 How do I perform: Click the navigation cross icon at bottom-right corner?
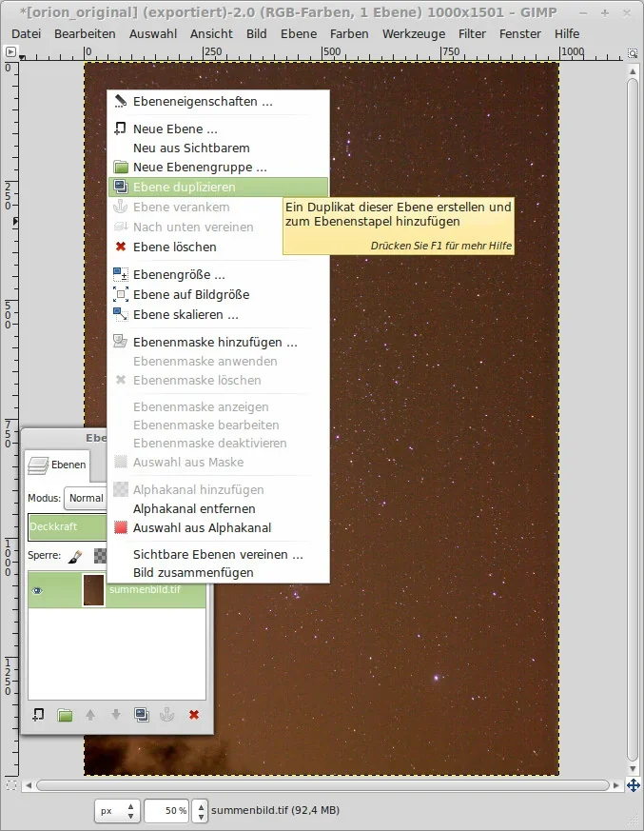click(x=633, y=785)
